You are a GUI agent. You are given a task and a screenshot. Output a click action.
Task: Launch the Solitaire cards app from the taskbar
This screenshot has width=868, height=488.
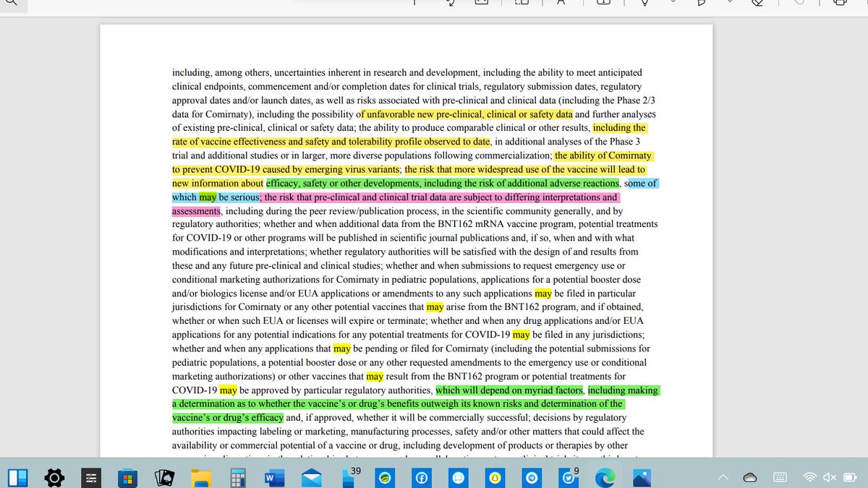pyautogui.click(x=164, y=478)
